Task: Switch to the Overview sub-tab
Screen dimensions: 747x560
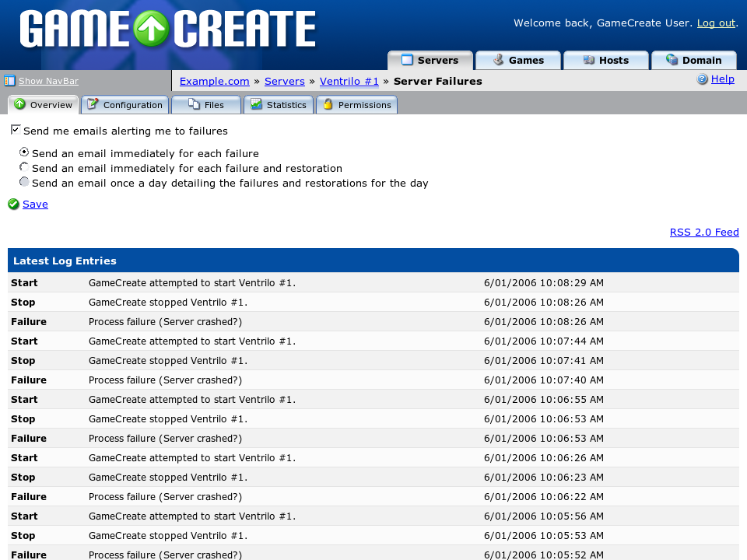Action: [43, 105]
